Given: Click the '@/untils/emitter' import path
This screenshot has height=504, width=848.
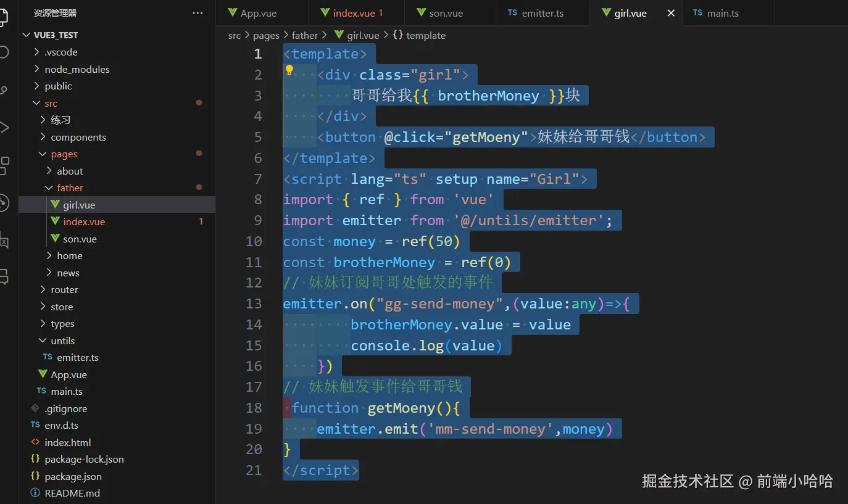Looking at the screenshot, I should tap(528, 220).
